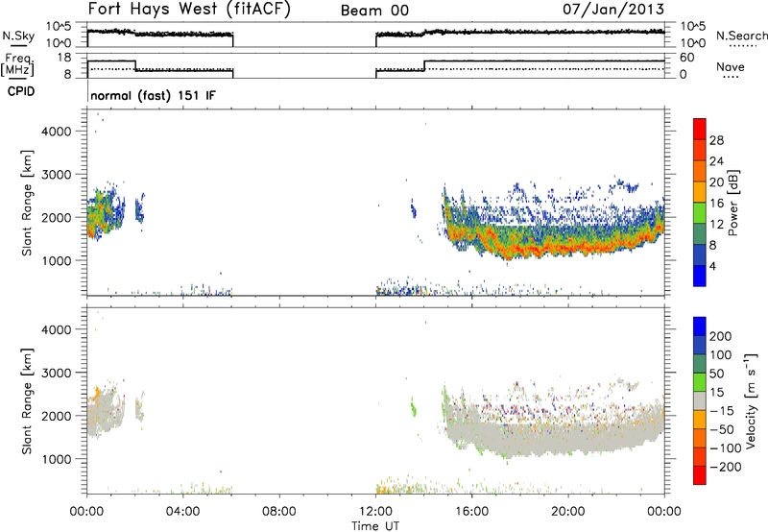
Task: Click the '24' value on power colorbar
Action: click(716, 161)
